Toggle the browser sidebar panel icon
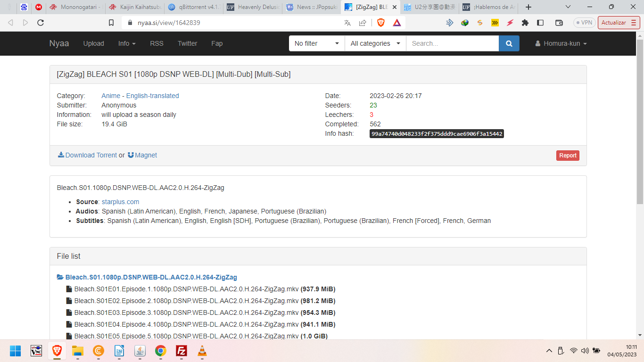The width and height of the screenshot is (644, 362). tap(540, 23)
